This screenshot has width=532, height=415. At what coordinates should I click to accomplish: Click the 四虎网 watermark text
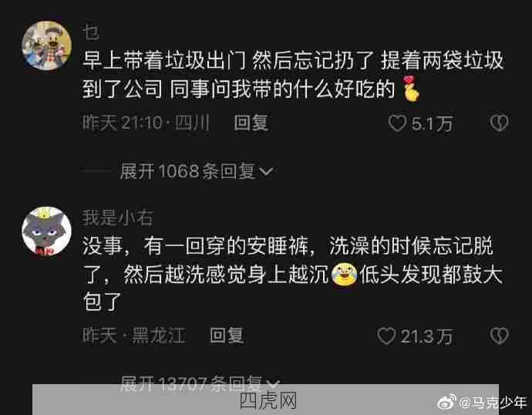click(x=268, y=401)
